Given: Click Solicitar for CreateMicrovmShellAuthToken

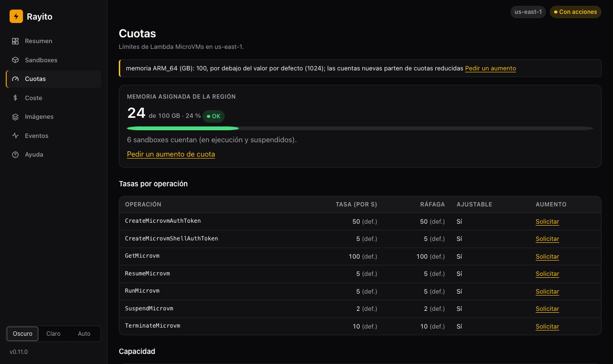Looking at the screenshot, I should (547, 239).
